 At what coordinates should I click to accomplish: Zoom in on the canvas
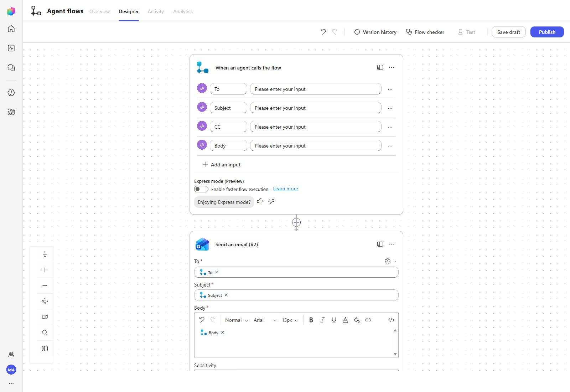click(45, 270)
